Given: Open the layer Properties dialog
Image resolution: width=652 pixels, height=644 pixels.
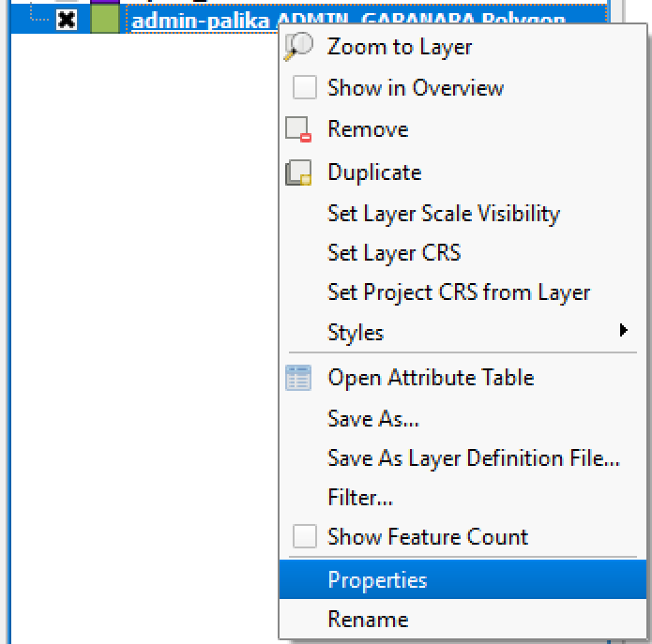Looking at the screenshot, I should 377,580.
